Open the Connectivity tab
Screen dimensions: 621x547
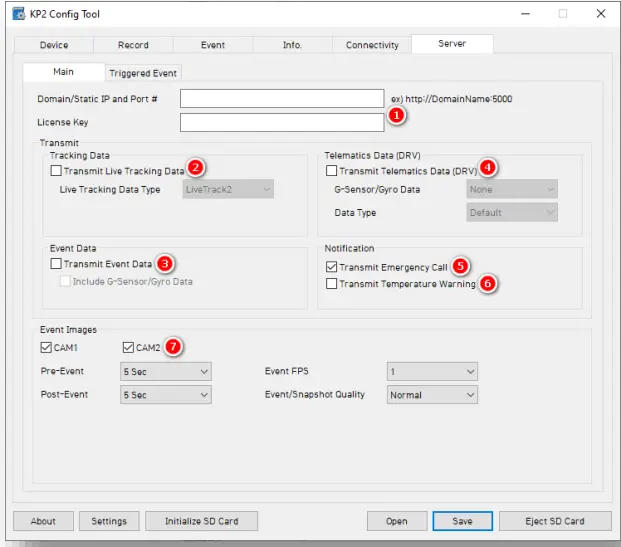(372, 45)
